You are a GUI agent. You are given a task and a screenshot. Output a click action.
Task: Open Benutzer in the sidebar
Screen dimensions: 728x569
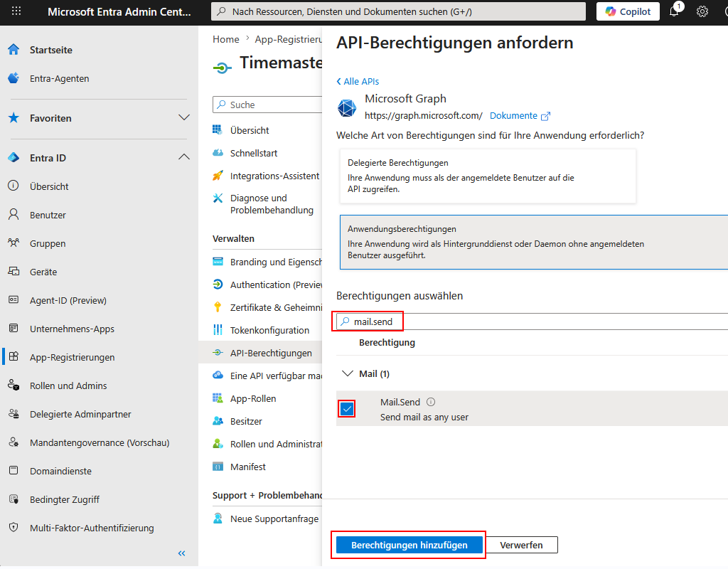coord(48,215)
